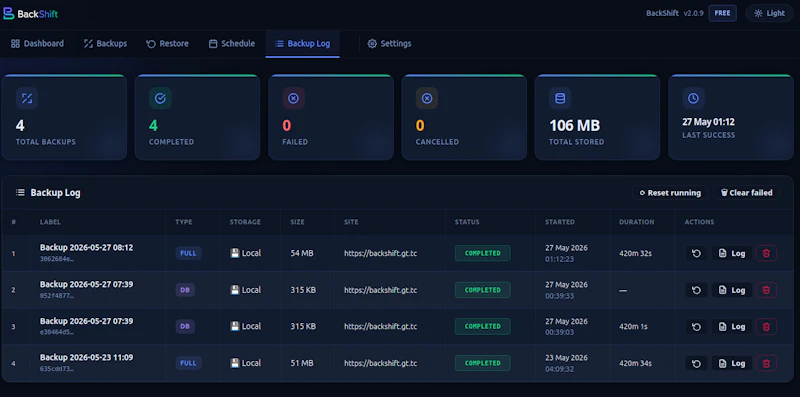Click the COMPLETED status of Backup 2026-05-27 08:12
The height and width of the screenshot is (397, 800).
coord(483,253)
